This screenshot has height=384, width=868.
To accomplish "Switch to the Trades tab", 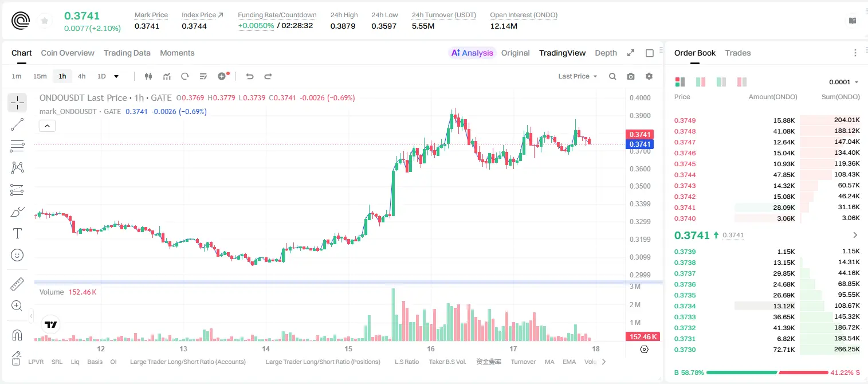I will [x=738, y=53].
